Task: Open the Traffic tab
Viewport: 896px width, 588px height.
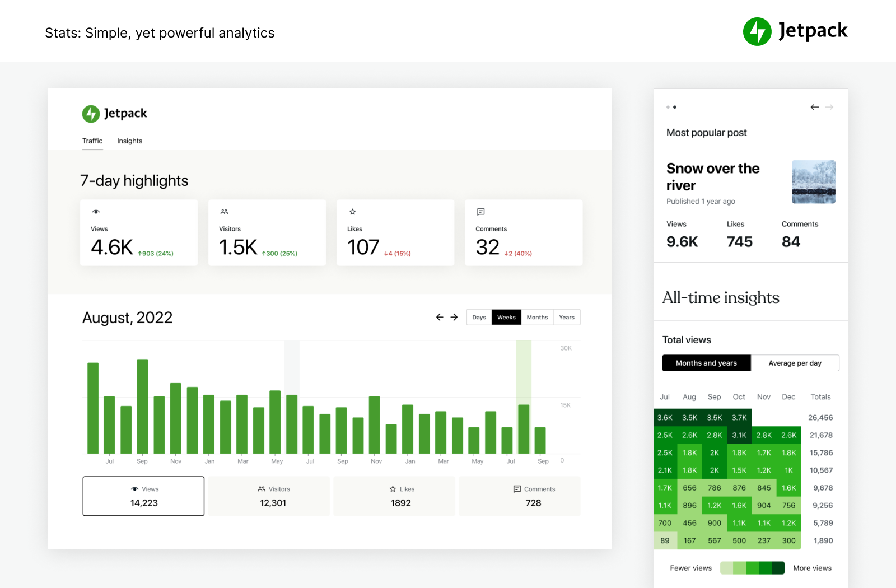Action: pos(92,141)
